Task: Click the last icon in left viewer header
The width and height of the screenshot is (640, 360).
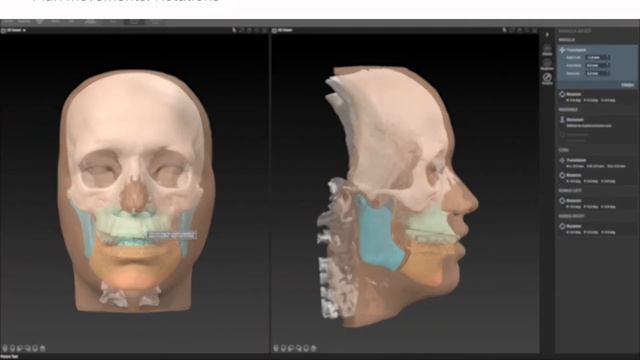Action: pyautogui.click(x=264, y=30)
